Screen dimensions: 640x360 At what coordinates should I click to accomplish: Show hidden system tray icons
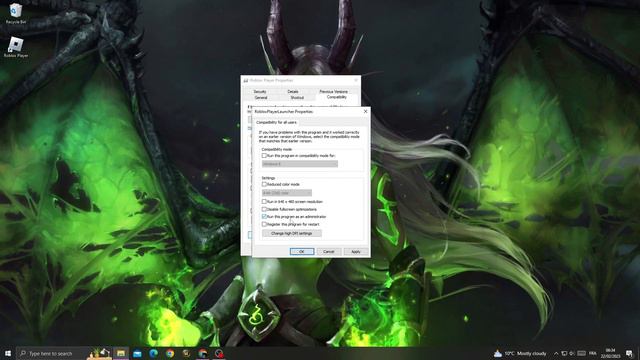coord(556,353)
